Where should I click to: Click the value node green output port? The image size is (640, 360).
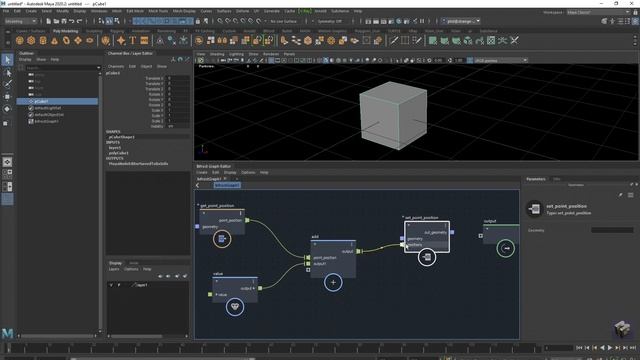click(x=260, y=288)
